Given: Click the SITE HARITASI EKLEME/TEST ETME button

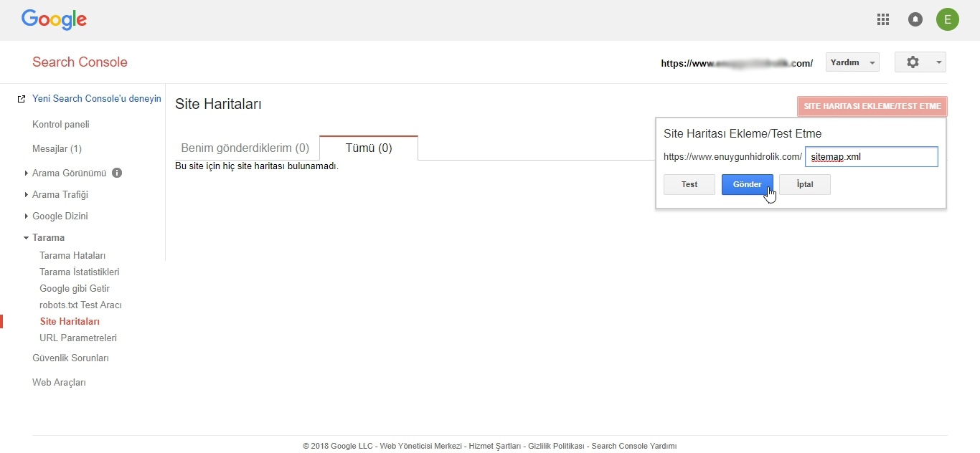Looking at the screenshot, I should click(872, 106).
